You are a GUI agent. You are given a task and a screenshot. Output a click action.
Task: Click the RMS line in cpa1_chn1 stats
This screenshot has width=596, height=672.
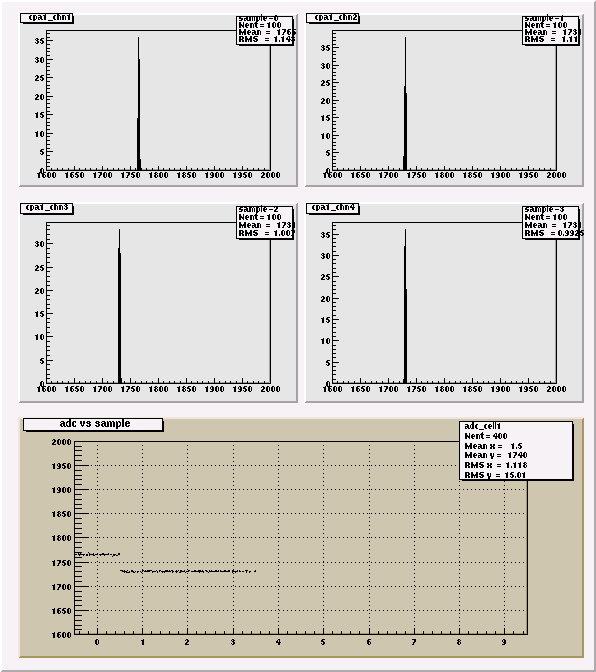pos(266,39)
